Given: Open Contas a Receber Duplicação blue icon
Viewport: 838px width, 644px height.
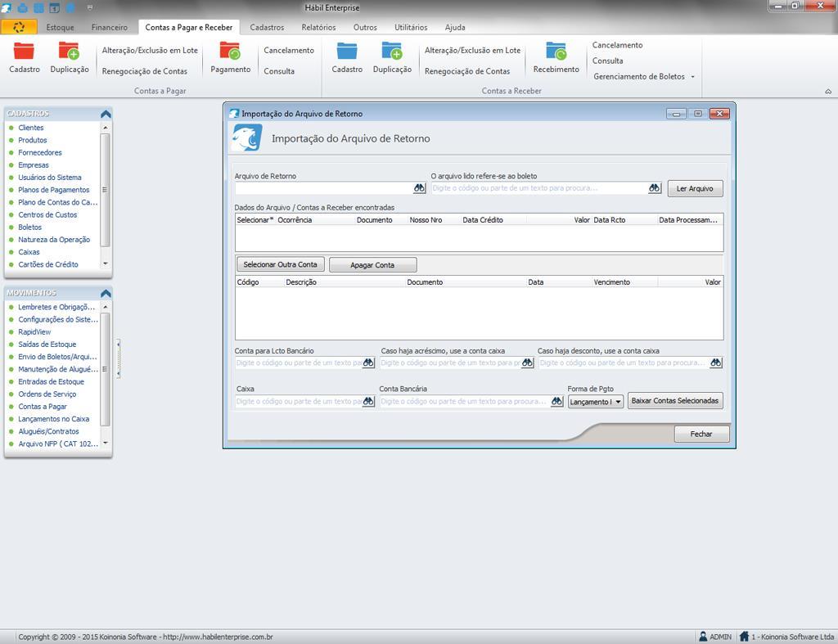Looking at the screenshot, I should tap(392, 52).
